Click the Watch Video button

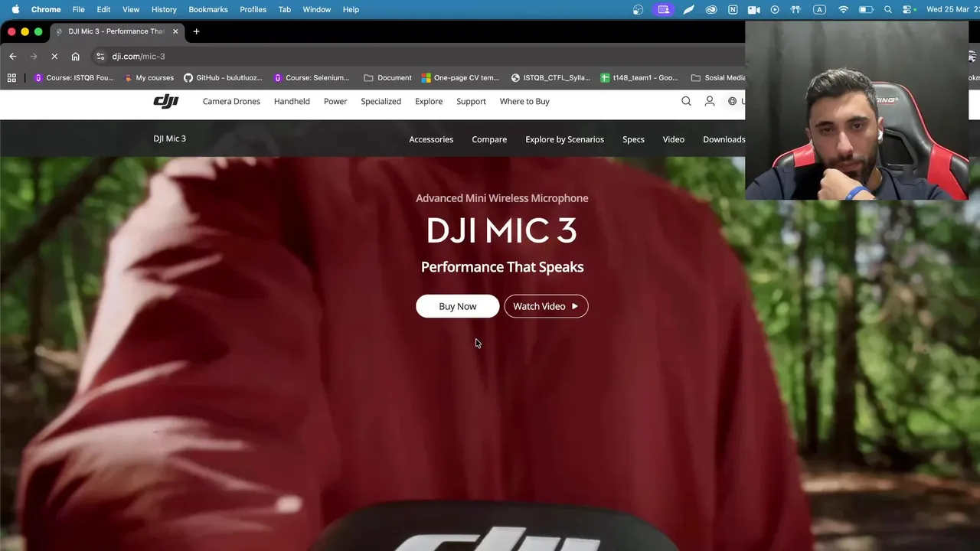click(x=546, y=306)
